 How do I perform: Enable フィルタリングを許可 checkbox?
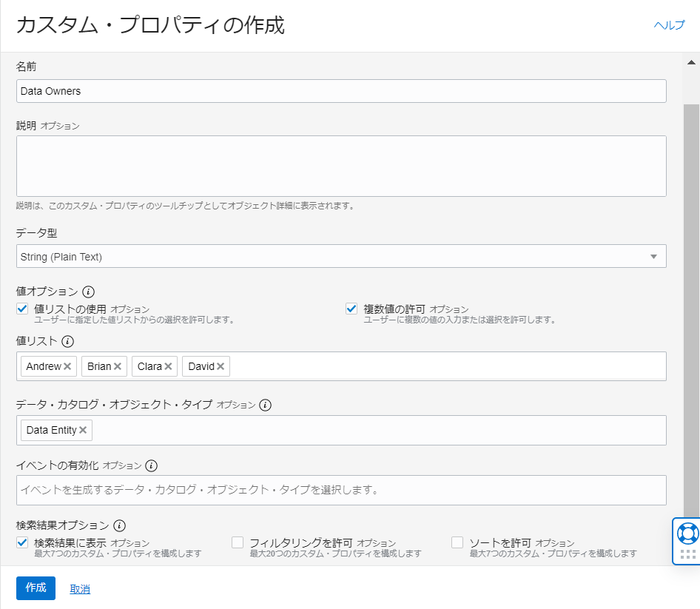click(x=238, y=542)
